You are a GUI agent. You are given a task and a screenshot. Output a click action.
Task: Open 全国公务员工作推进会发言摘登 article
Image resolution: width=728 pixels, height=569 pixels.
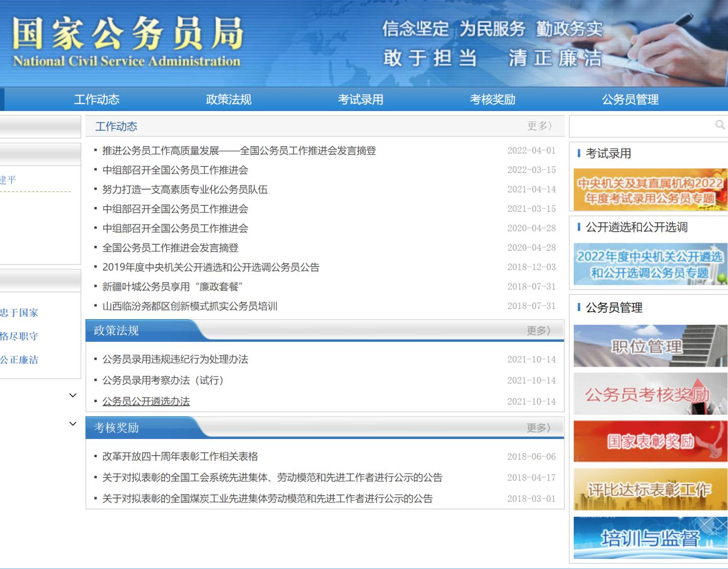(x=170, y=248)
